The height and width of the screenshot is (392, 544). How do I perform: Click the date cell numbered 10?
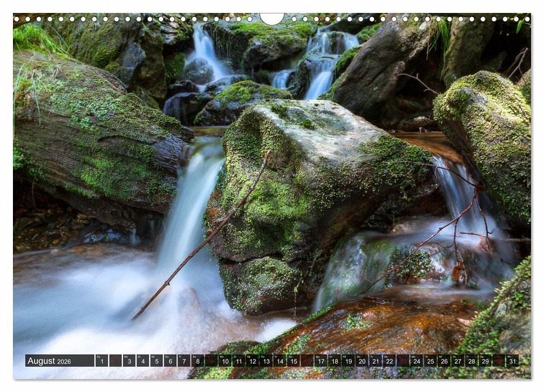(x=225, y=361)
